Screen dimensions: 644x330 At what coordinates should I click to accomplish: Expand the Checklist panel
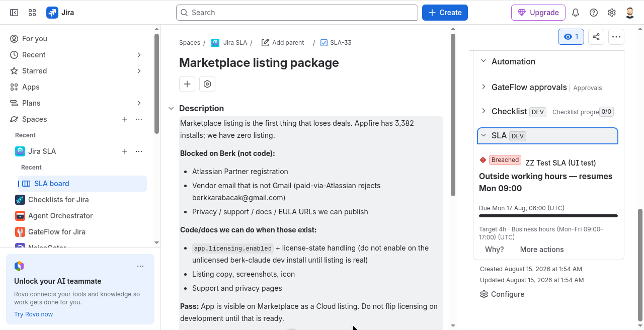(x=484, y=111)
